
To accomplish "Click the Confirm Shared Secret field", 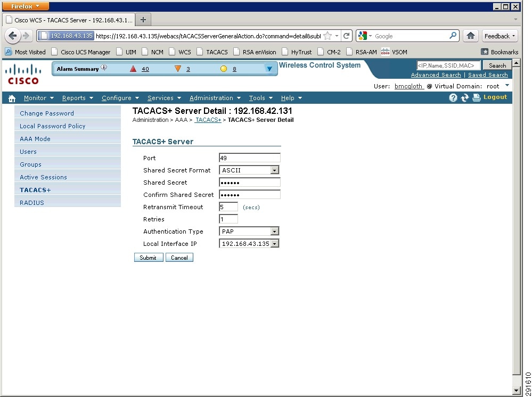I will (x=250, y=195).
